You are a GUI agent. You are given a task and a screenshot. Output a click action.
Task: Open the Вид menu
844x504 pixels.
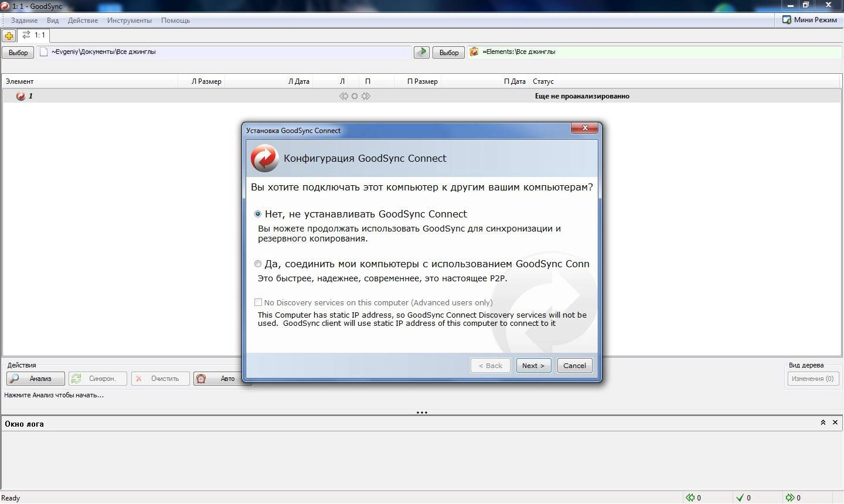53,21
